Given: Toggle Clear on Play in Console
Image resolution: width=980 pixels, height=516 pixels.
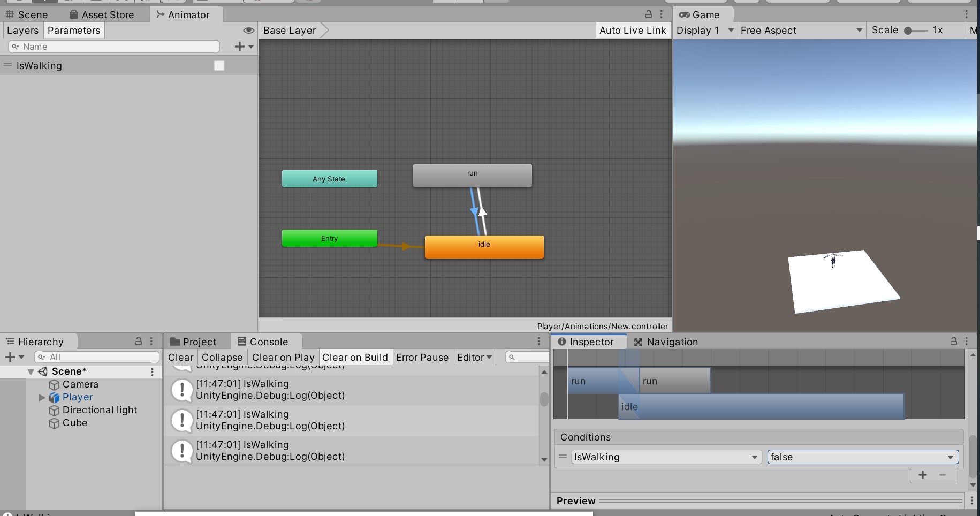Looking at the screenshot, I should (283, 358).
